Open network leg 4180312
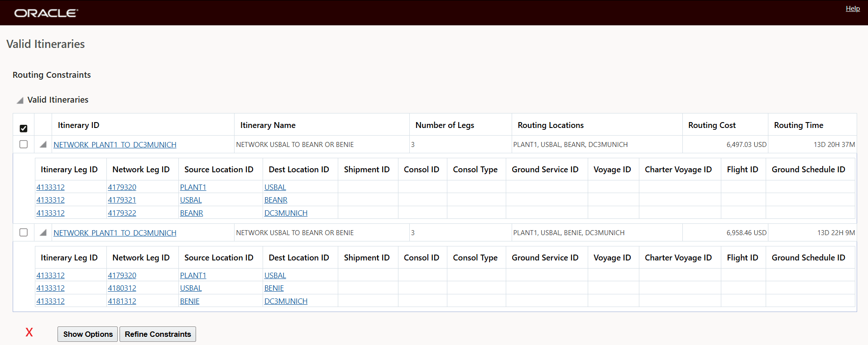This screenshot has width=868, height=345. point(122,288)
